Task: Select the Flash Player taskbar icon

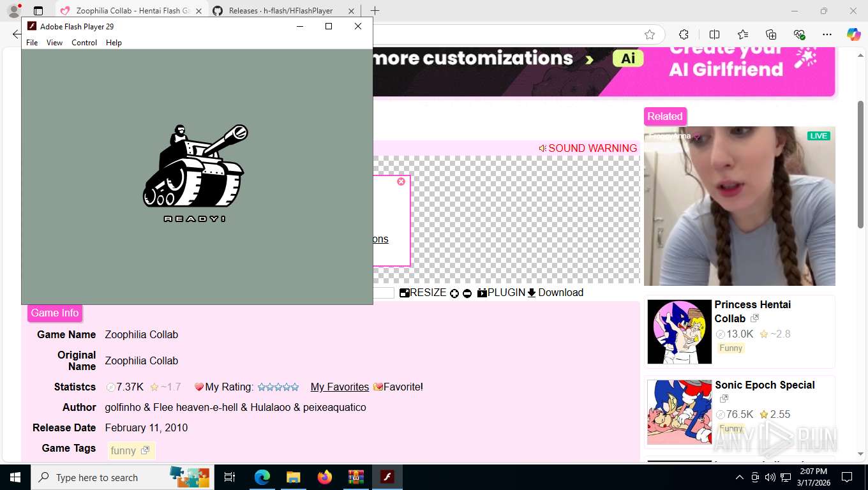Action: point(387,477)
